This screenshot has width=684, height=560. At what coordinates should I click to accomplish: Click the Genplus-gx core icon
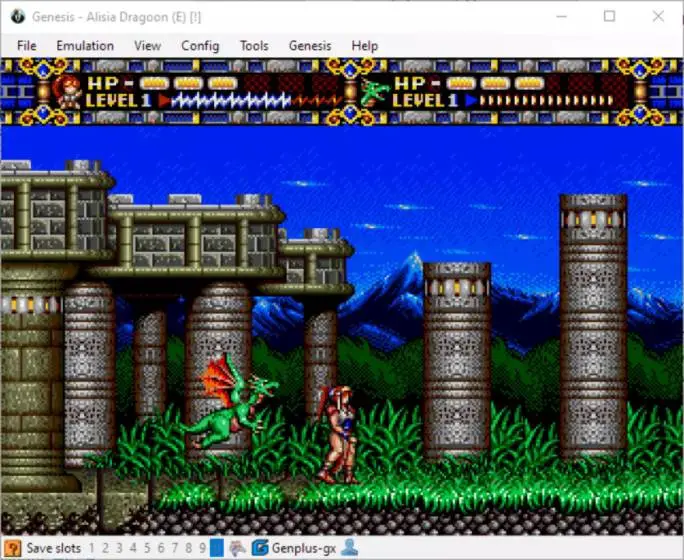coord(260,548)
